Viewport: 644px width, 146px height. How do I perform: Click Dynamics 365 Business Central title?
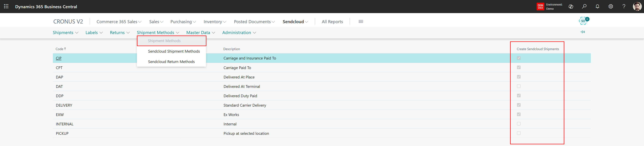tap(46, 7)
